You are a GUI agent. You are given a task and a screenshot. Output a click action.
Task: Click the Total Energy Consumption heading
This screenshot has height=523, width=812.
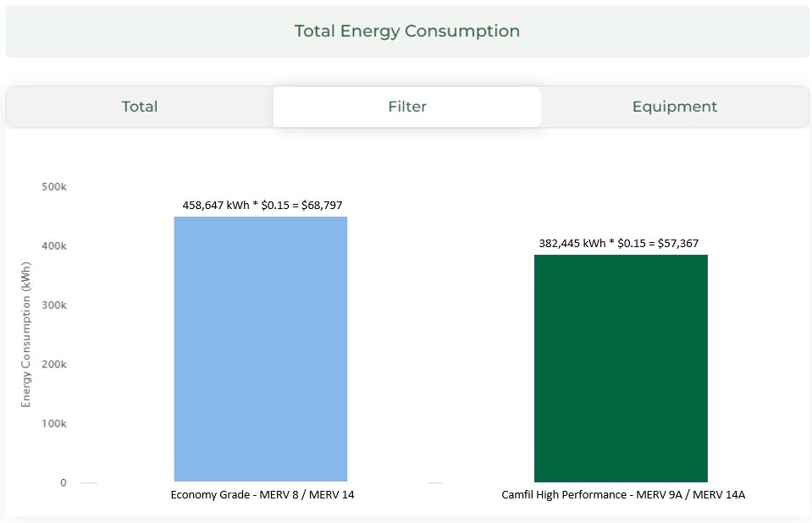[407, 31]
